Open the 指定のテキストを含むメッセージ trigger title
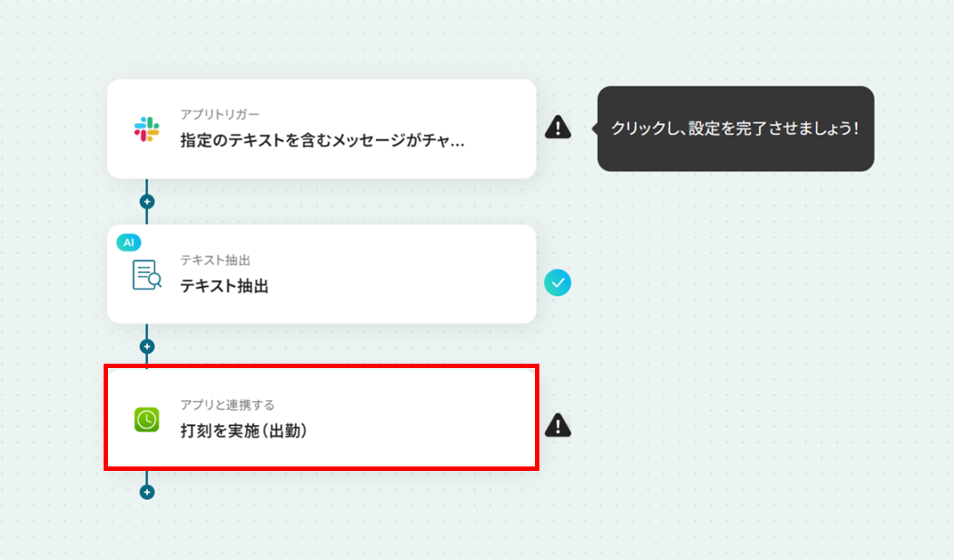This screenshot has height=560, width=954. [x=322, y=140]
